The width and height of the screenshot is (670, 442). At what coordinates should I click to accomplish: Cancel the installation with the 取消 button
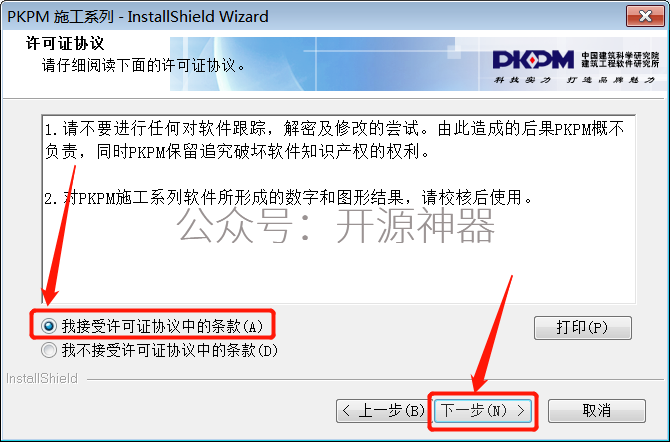[x=597, y=411]
